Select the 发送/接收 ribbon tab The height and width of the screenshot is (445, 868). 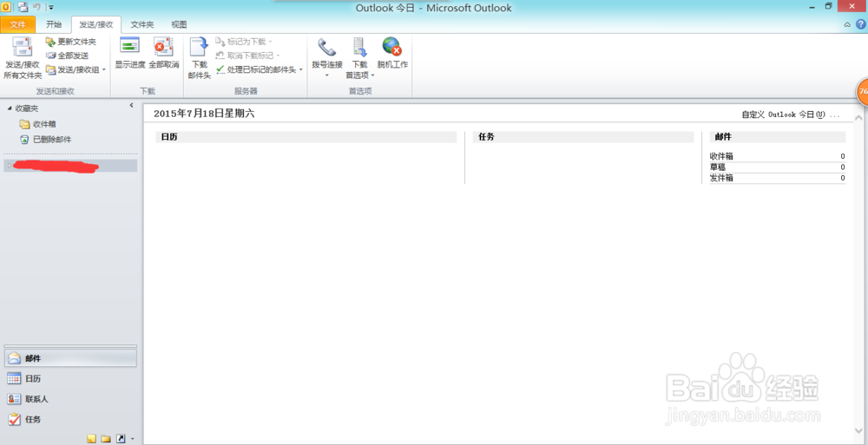coord(95,24)
